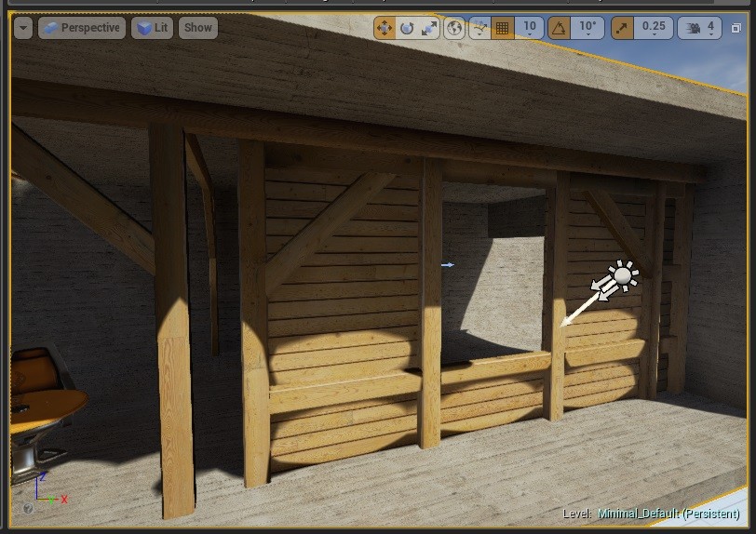This screenshot has height=534, width=756.
Task: Open the Perspective view mode menu
Action: (82, 28)
